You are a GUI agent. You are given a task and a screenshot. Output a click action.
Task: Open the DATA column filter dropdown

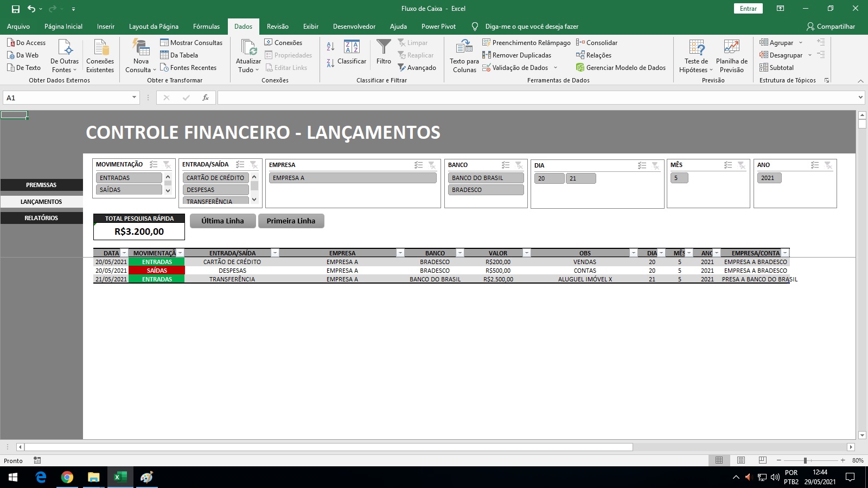click(x=124, y=253)
